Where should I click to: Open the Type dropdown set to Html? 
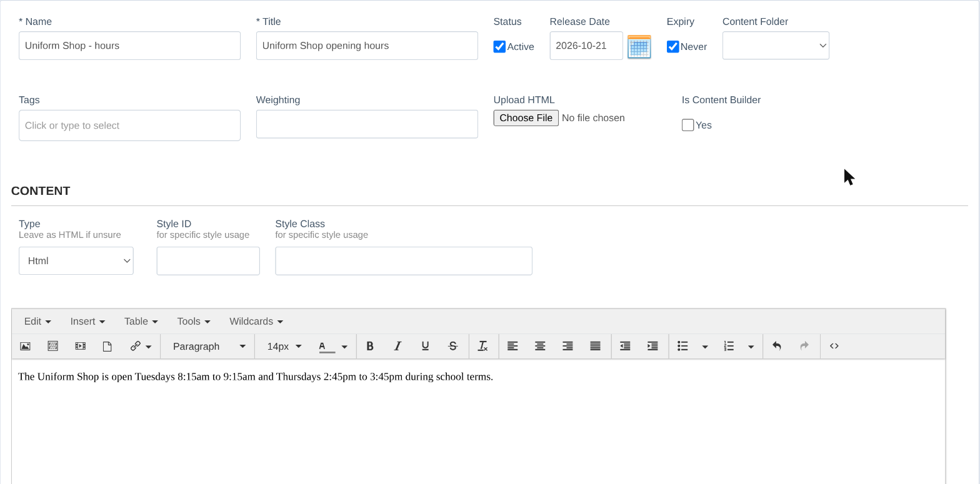coord(76,260)
